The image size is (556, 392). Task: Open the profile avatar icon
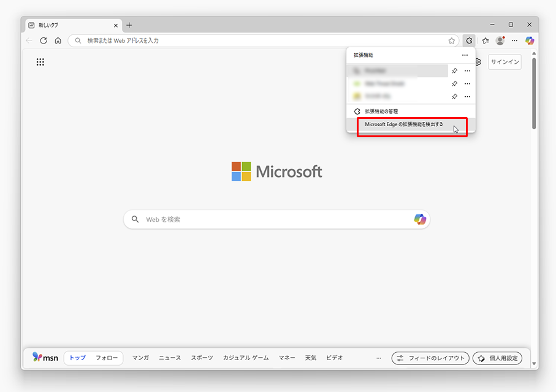coord(500,41)
